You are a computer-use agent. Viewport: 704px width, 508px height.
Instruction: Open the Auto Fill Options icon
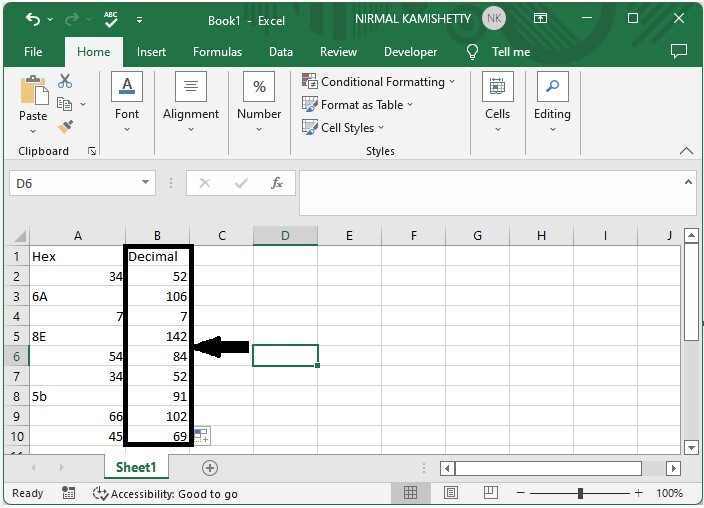(x=201, y=435)
